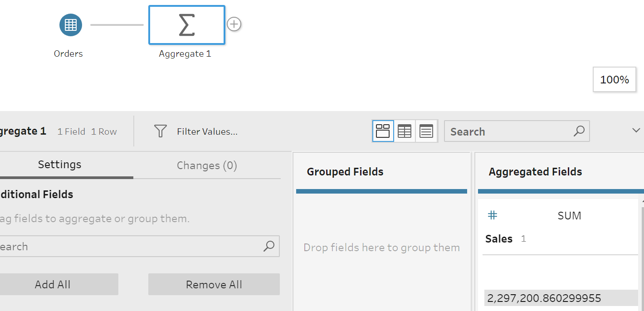Image resolution: width=644 pixels, height=311 pixels.
Task: Switch to the Changes (0) tab
Action: click(x=207, y=165)
